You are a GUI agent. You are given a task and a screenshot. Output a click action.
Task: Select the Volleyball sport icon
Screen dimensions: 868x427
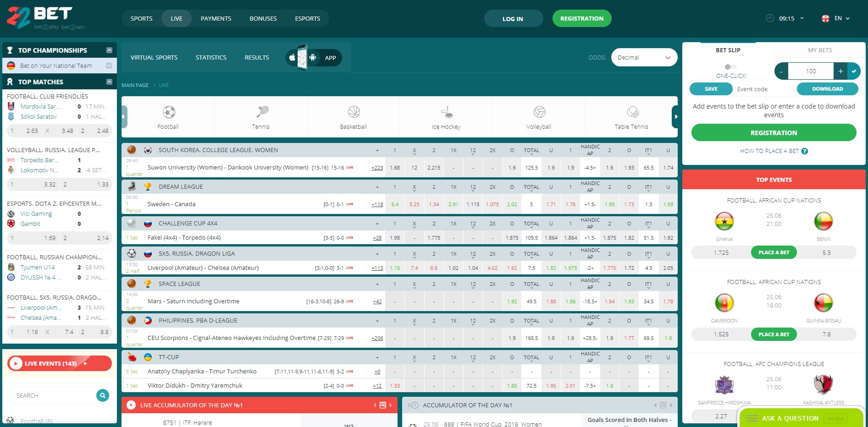click(x=539, y=112)
